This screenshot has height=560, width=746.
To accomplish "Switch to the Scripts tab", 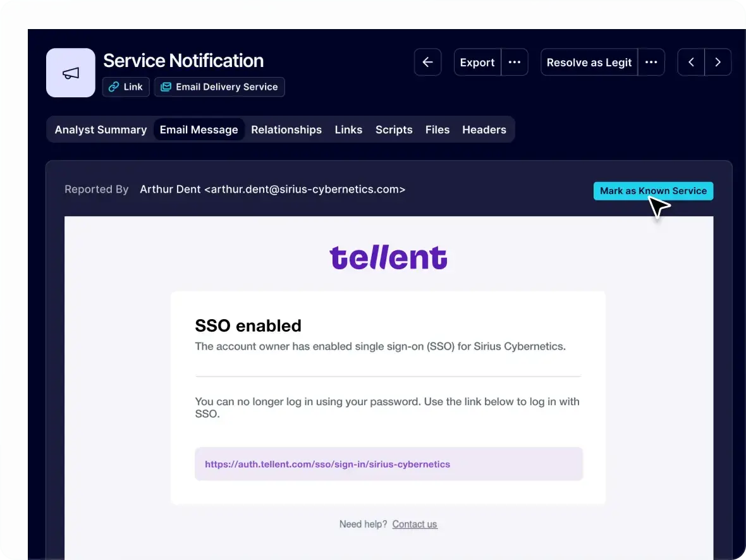I will point(394,130).
